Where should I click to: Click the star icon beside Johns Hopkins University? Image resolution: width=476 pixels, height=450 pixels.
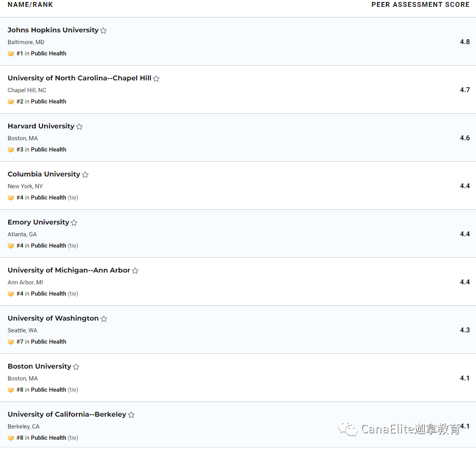(x=103, y=30)
